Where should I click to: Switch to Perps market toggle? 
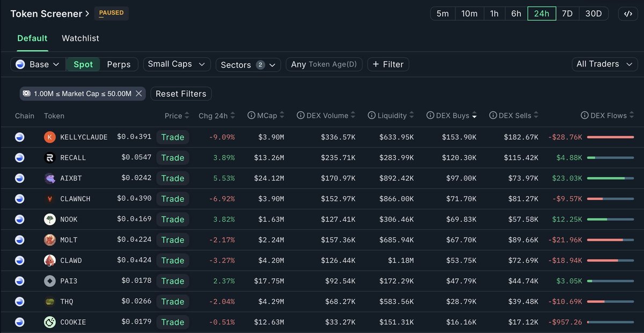pyautogui.click(x=119, y=64)
